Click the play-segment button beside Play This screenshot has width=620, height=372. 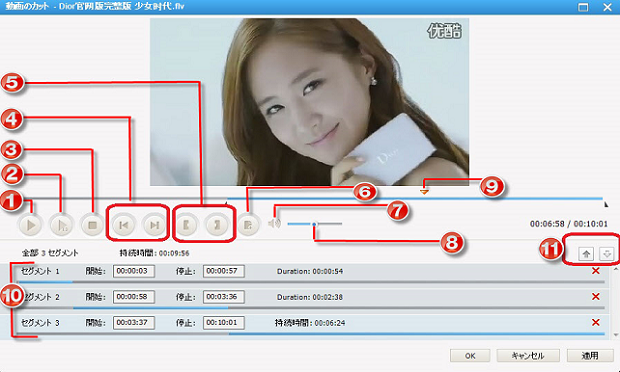point(61,225)
